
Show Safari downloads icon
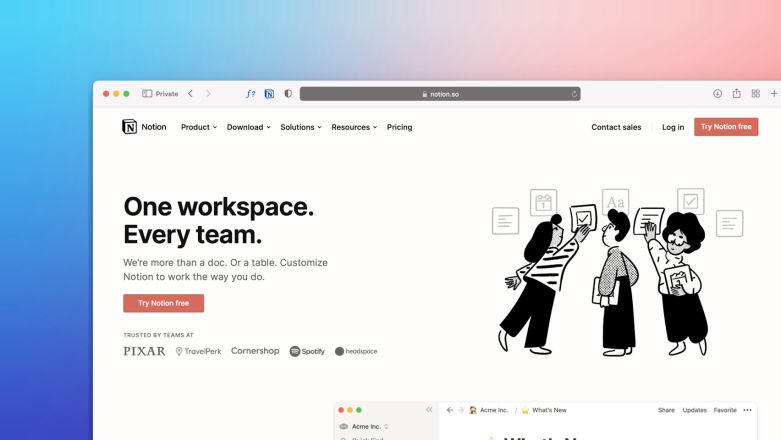tap(717, 94)
